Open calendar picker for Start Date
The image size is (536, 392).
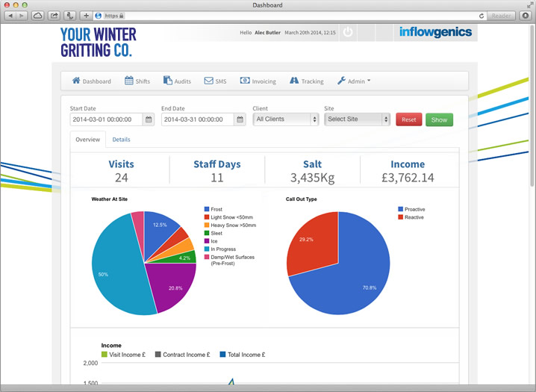tap(149, 119)
